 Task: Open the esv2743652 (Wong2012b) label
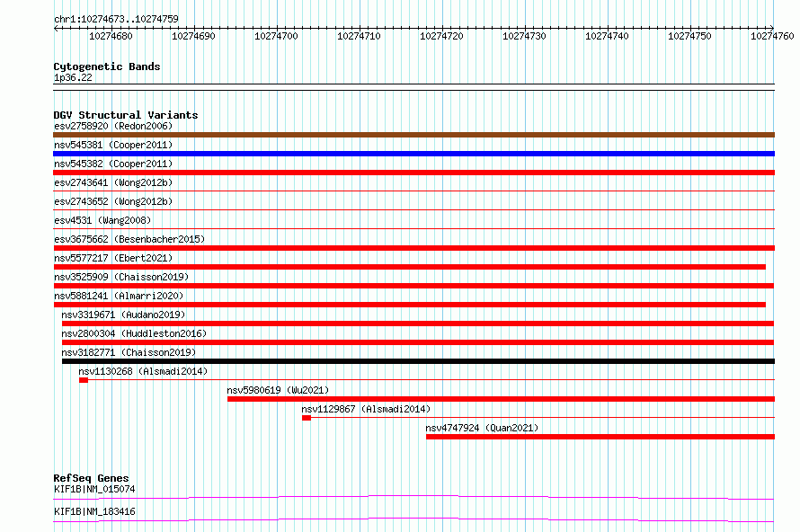(113, 201)
